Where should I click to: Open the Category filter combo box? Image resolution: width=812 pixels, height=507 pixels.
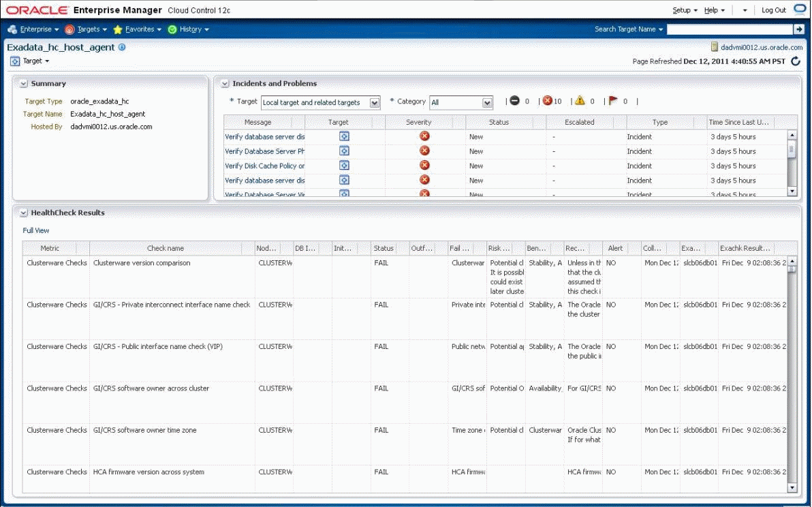tap(461, 102)
